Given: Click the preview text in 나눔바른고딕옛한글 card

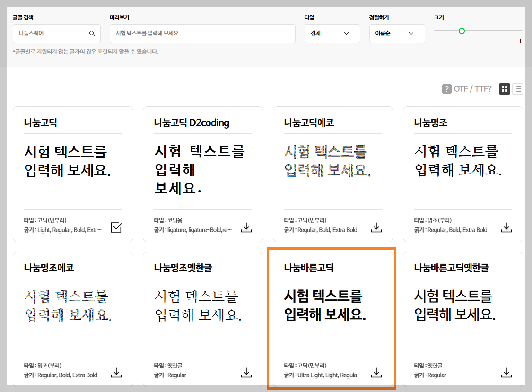Looking at the screenshot, I should (454, 305).
